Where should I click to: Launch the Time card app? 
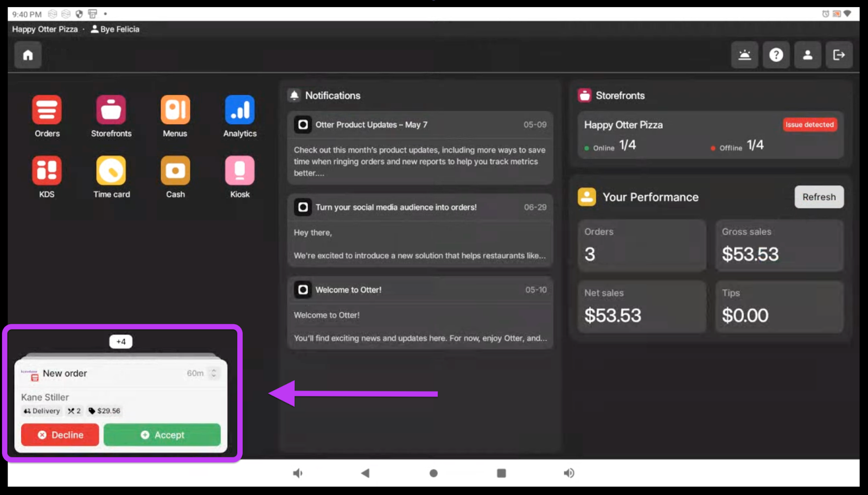tap(111, 171)
